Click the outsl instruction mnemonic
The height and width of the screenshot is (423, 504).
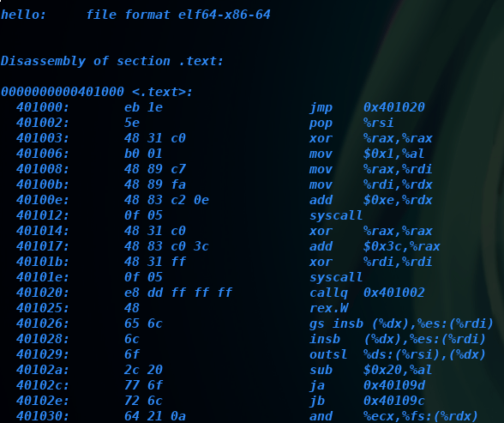[328, 354]
